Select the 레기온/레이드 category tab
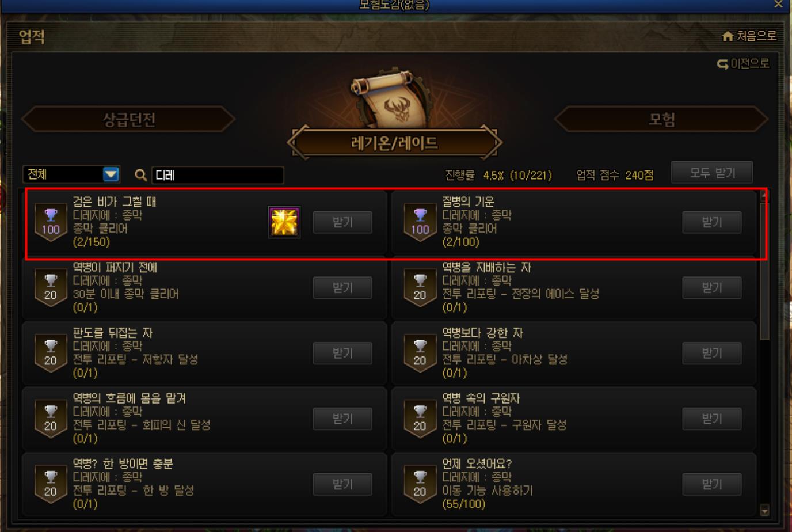This screenshot has height=532, width=792. 395,142
